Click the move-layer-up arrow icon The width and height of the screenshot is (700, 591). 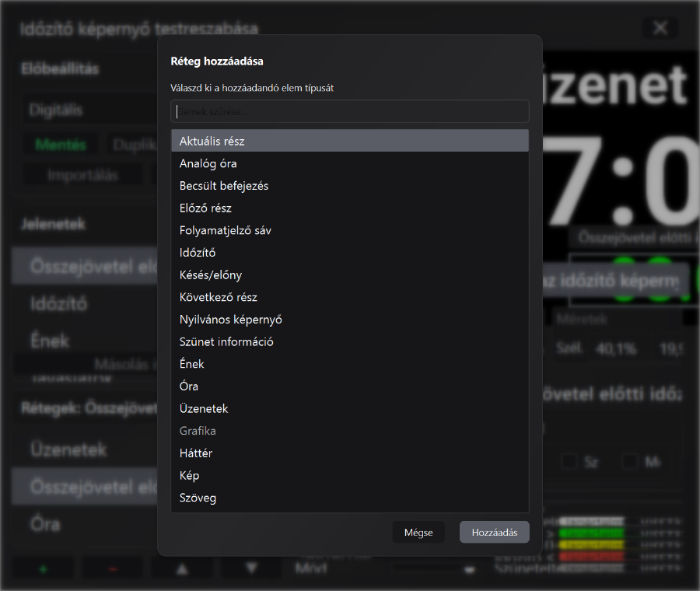coord(182,569)
